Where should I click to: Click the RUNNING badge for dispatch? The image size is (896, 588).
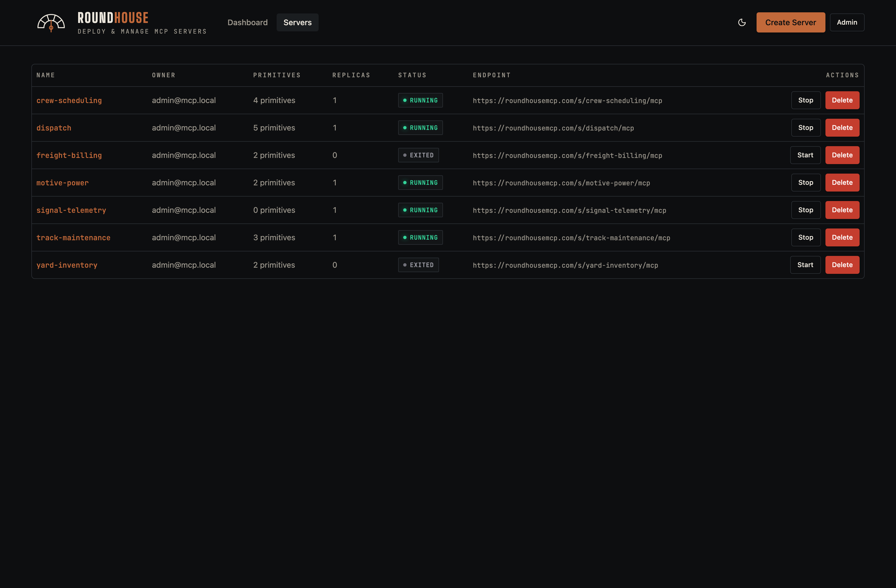(421, 128)
